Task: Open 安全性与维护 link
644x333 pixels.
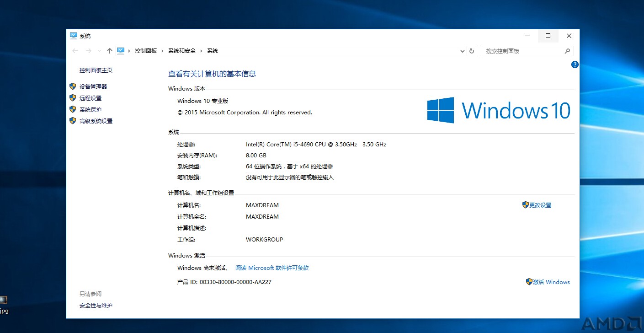Action: [x=96, y=305]
